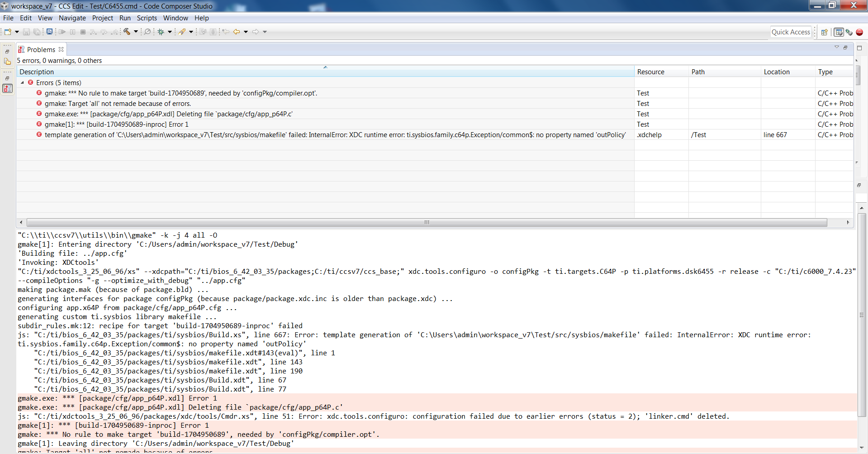Click the Problems table horizontal scrollbar
The height and width of the screenshot is (454, 868).
click(x=427, y=222)
